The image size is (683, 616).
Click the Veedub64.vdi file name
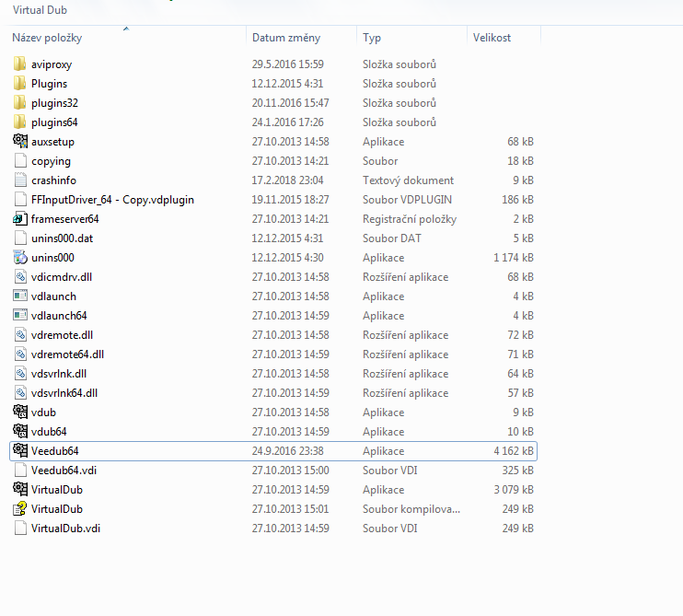click(64, 471)
